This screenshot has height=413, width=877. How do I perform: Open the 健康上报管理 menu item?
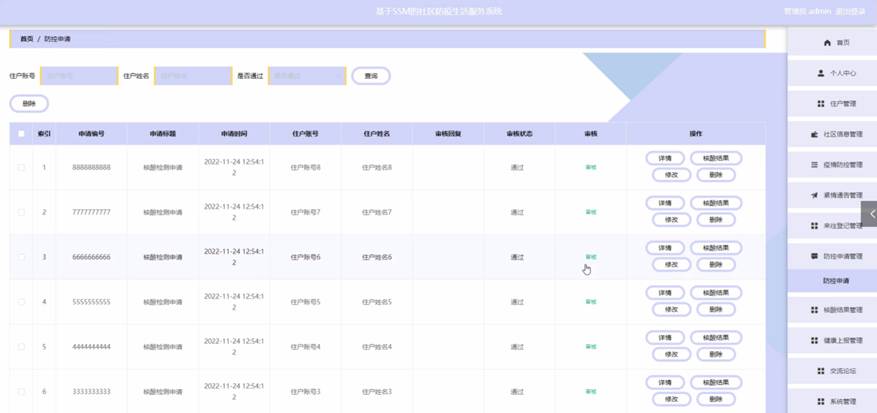832,340
